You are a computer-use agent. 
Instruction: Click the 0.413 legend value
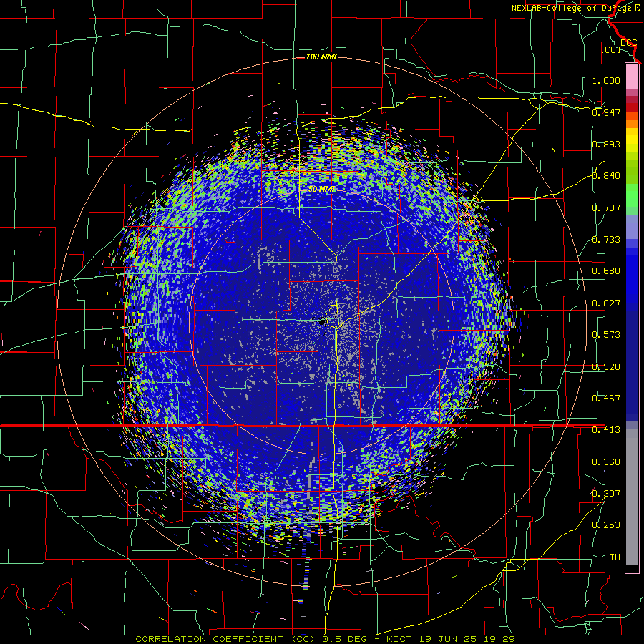(x=606, y=430)
